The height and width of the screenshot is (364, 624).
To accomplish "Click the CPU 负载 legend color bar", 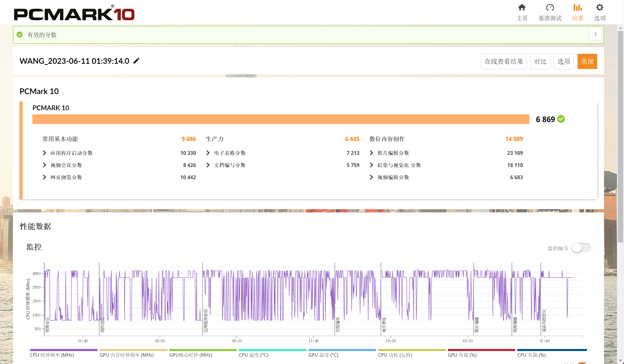I will (x=552, y=350).
